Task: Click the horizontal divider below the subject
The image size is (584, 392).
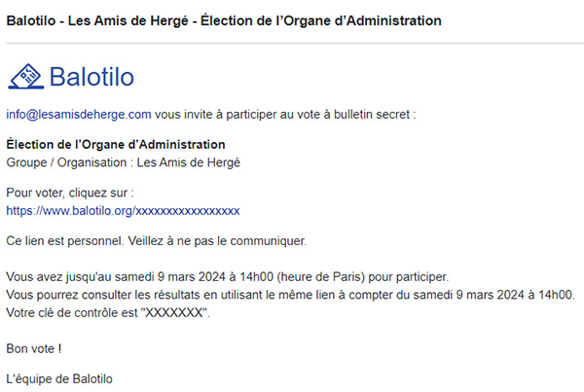Action: [x=295, y=43]
